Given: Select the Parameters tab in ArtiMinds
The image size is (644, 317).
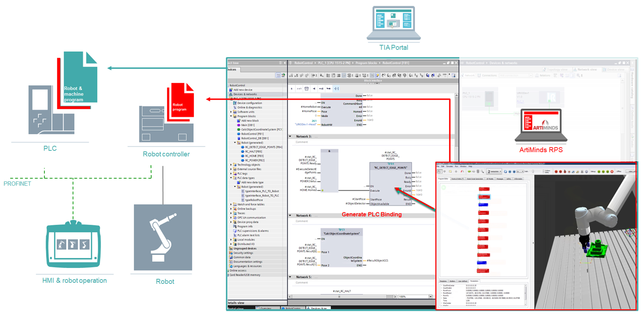Looking at the screenshot, I should [474, 281].
